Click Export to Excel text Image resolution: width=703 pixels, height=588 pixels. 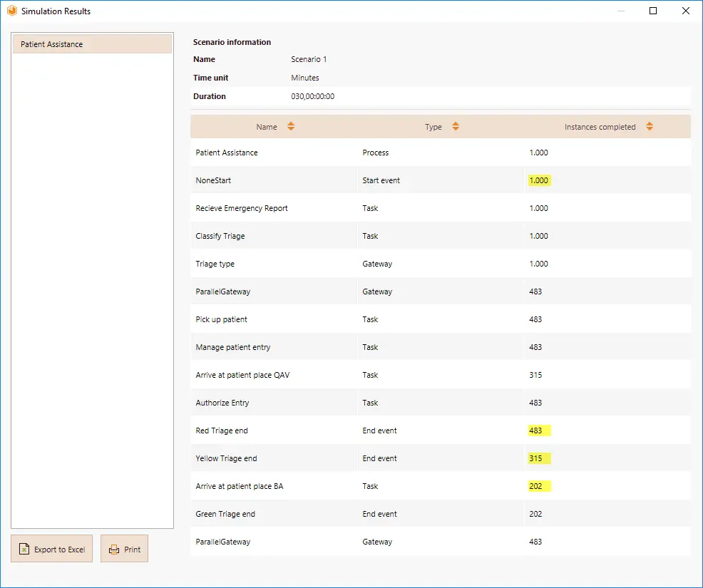[x=60, y=550]
